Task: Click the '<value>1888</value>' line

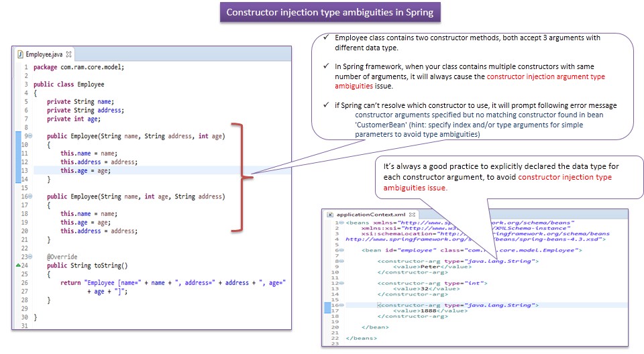Action: [430, 311]
